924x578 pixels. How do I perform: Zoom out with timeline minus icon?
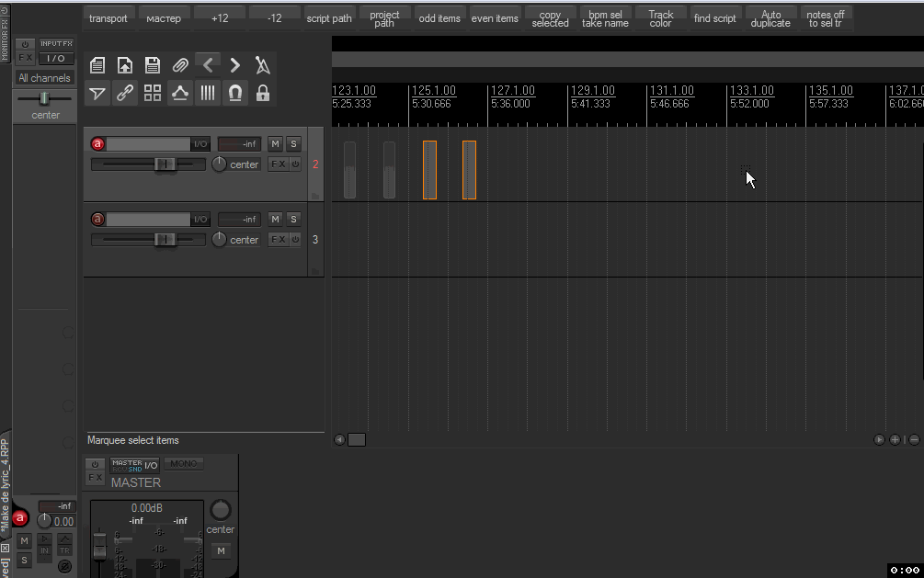click(x=914, y=439)
